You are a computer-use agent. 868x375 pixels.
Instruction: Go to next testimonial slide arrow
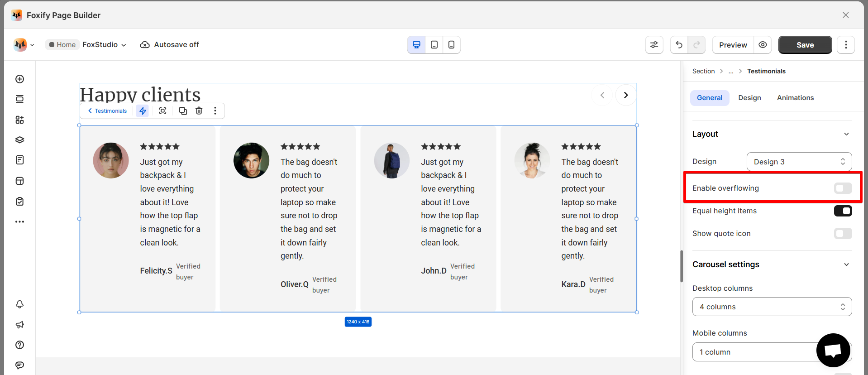(626, 95)
